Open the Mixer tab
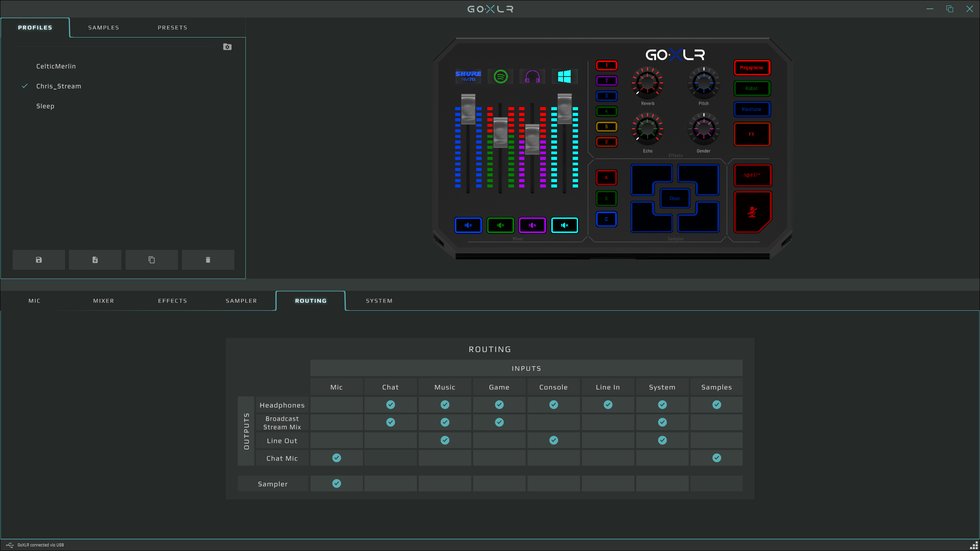This screenshot has height=551, width=980. tap(104, 301)
